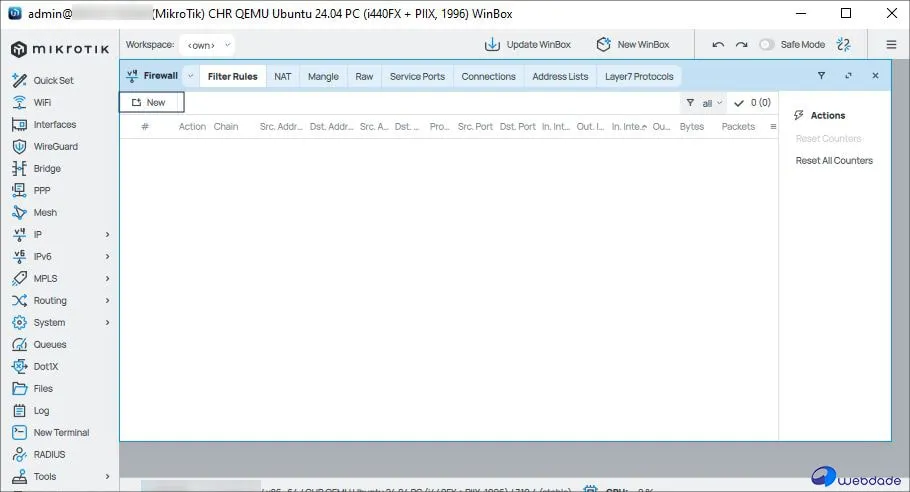This screenshot has width=910, height=492.
Task: Click the filter funnel icon in Firewall header
Action: (x=821, y=76)
